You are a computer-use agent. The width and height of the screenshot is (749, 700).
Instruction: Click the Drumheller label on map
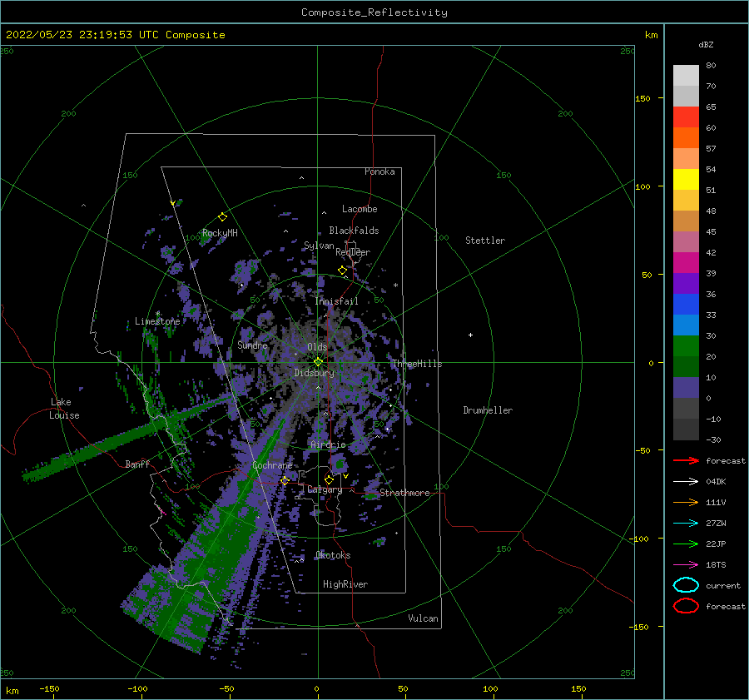point(488,410)
